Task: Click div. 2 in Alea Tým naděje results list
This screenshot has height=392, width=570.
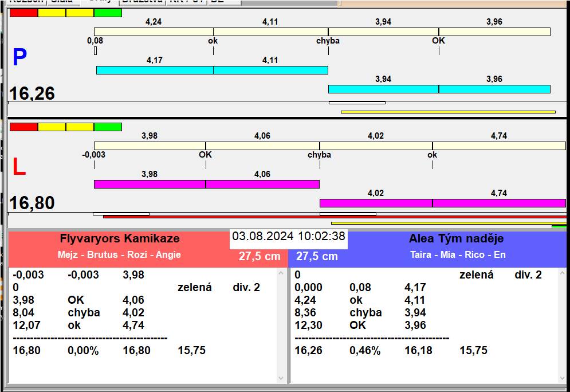Action: pos(528,275)
